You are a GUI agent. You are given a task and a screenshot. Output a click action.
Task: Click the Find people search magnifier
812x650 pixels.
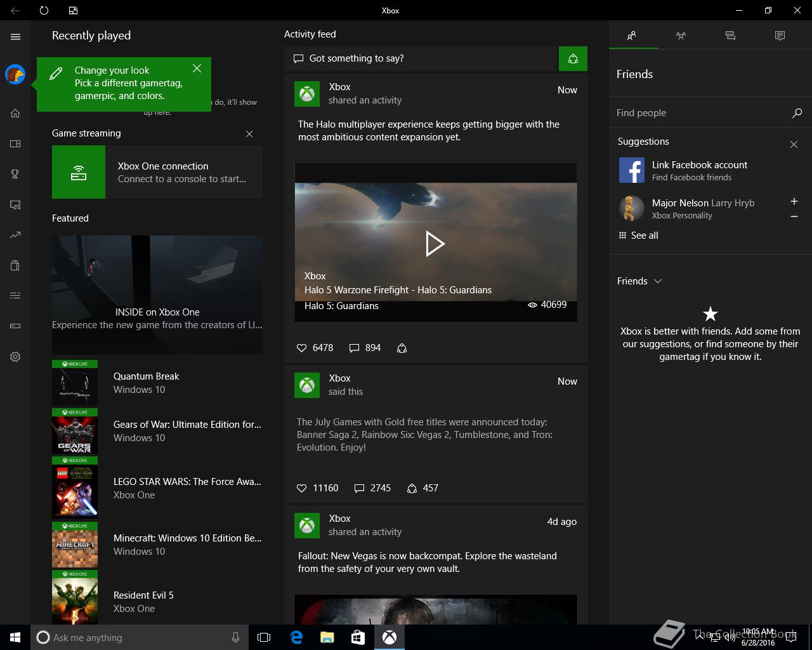(797, 113)
